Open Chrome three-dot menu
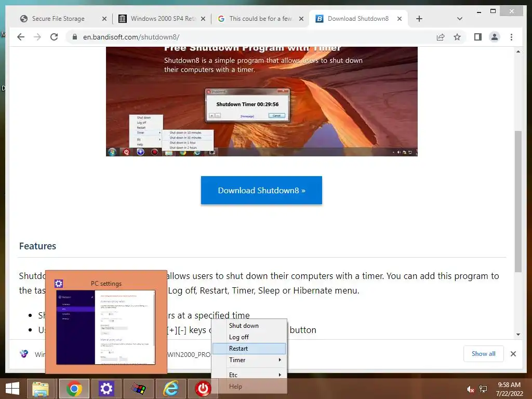This screenshot has width=532, height=399. point(511,37)
